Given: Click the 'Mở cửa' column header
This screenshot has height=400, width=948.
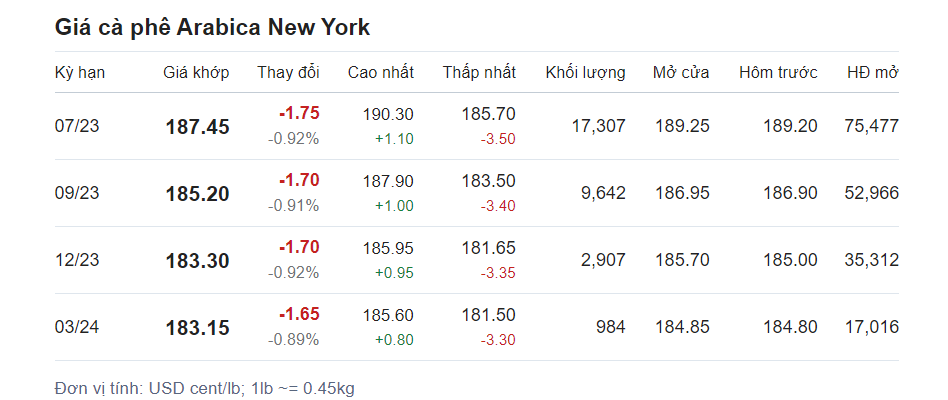Looking at the screenshot, I should click(x=681, y=73).
